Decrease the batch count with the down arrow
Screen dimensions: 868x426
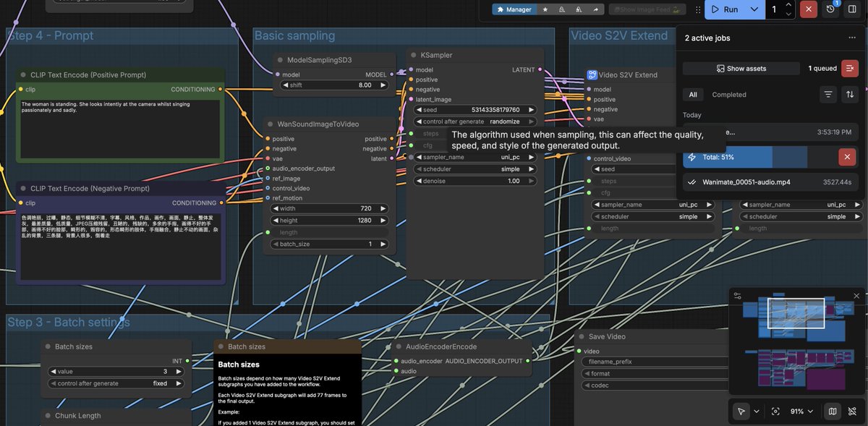click(x=789, y=14)
